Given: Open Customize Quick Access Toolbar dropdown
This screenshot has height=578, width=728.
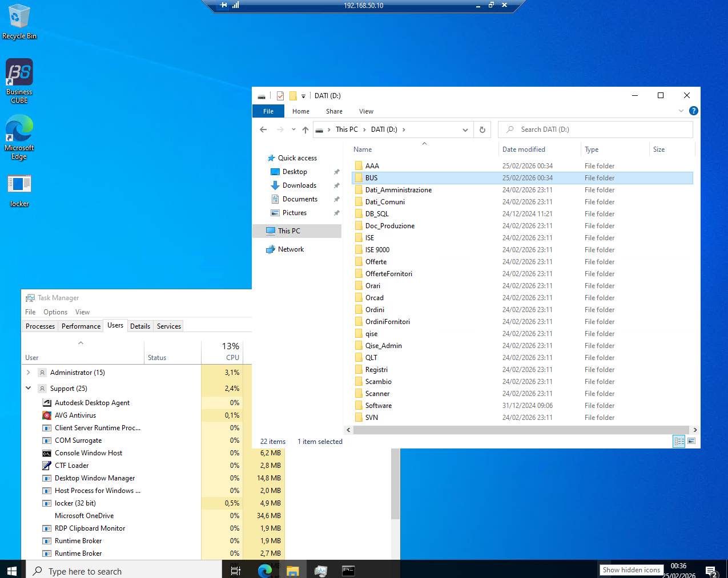Looking at the screenshot, I should click(x=303, y=96).
